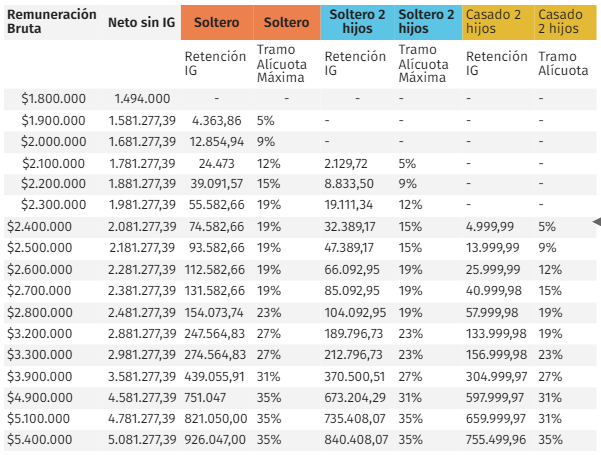This screenshot has width=601, height=455.
Task: Click the small gray arrow at table's right edge
Action: pos(596,222)
